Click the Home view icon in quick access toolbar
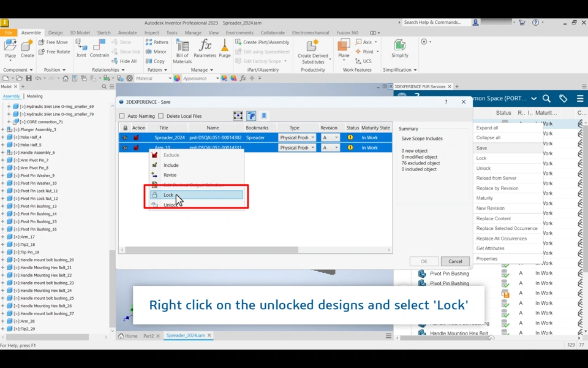 [66, 78]
